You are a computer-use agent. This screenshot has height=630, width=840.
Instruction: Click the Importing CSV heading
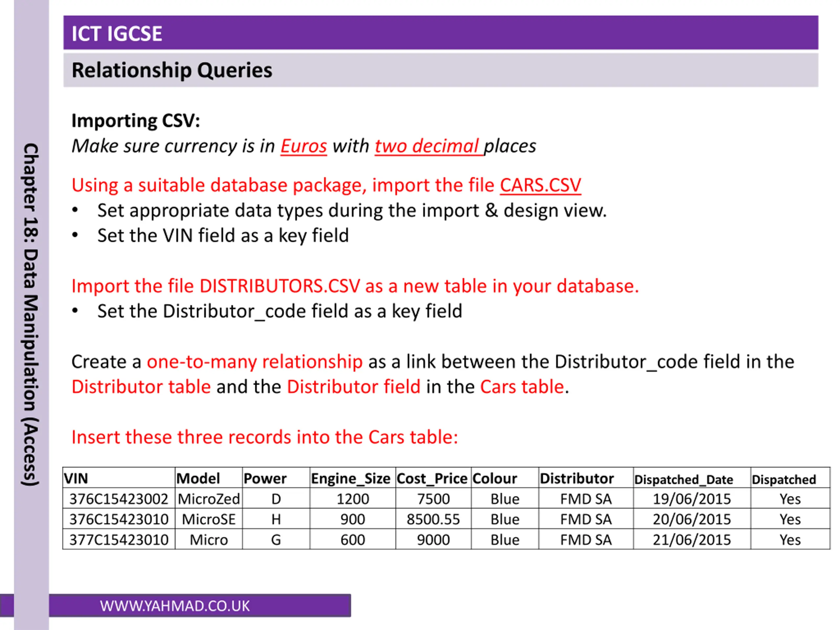pos(136,121)
